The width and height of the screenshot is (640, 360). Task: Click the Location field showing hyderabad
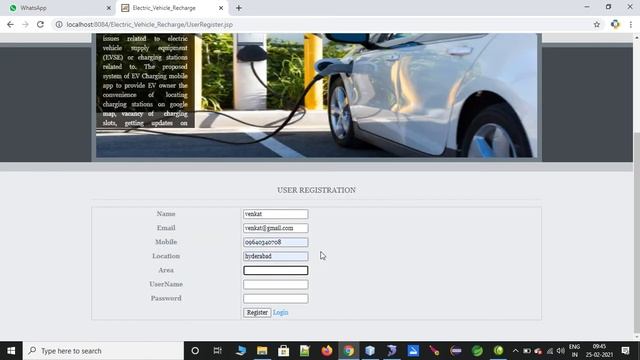(276, 256)
